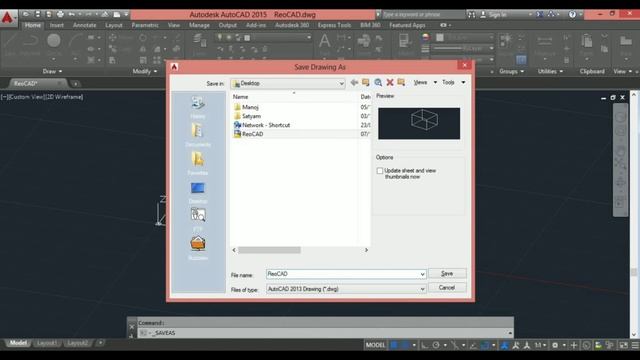
Task: Open the object color swatch in Properties panel
Action: (x=440, y=37)
